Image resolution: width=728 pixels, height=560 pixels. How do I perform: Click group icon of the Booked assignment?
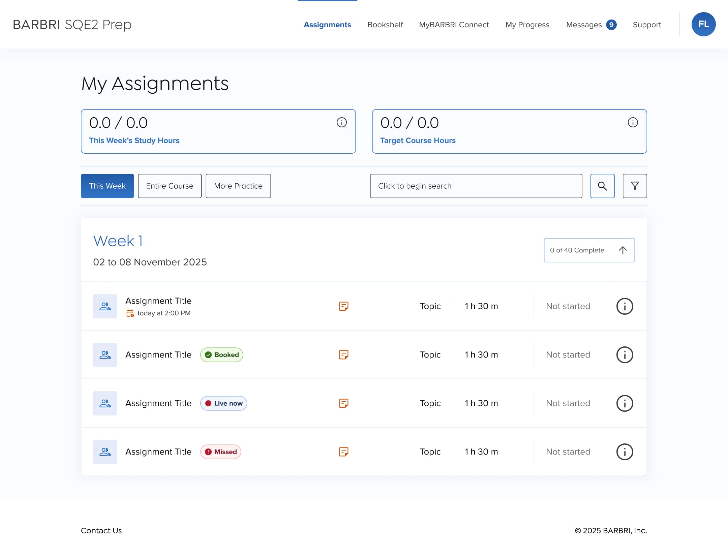[x=105, y=355]
